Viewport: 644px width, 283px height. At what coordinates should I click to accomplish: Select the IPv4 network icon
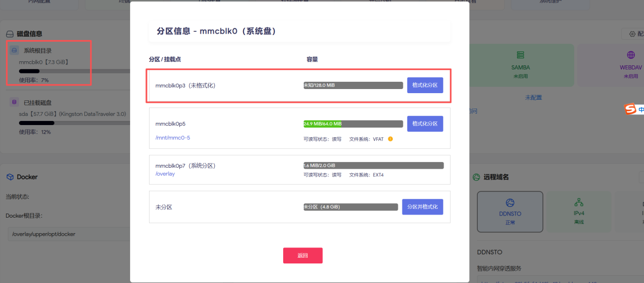[579, 202]
